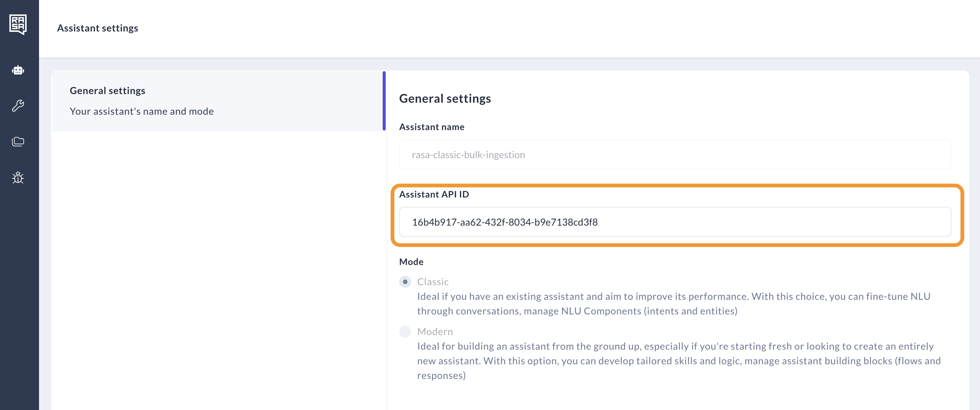
Task: Select the General settings sidebar tab
Action: point(217,101)
